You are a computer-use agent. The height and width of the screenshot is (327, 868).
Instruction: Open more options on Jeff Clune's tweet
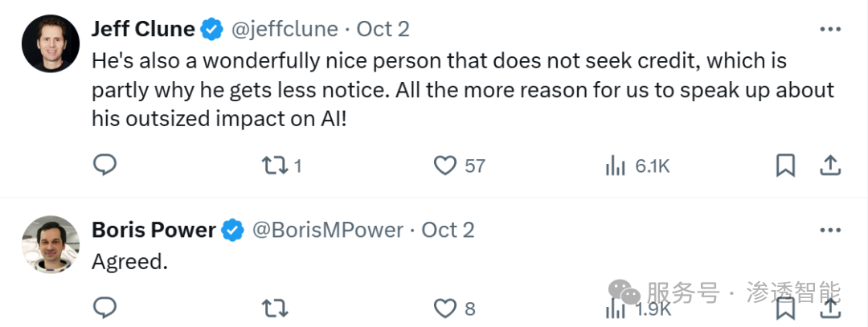829,30
